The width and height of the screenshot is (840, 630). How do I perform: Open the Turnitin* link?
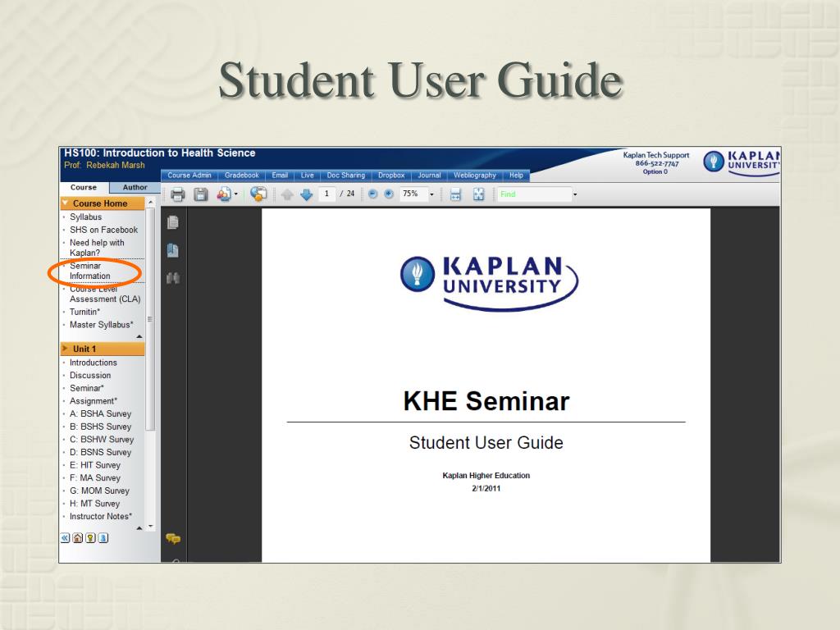pyautogui.click(x=84, y=312)
